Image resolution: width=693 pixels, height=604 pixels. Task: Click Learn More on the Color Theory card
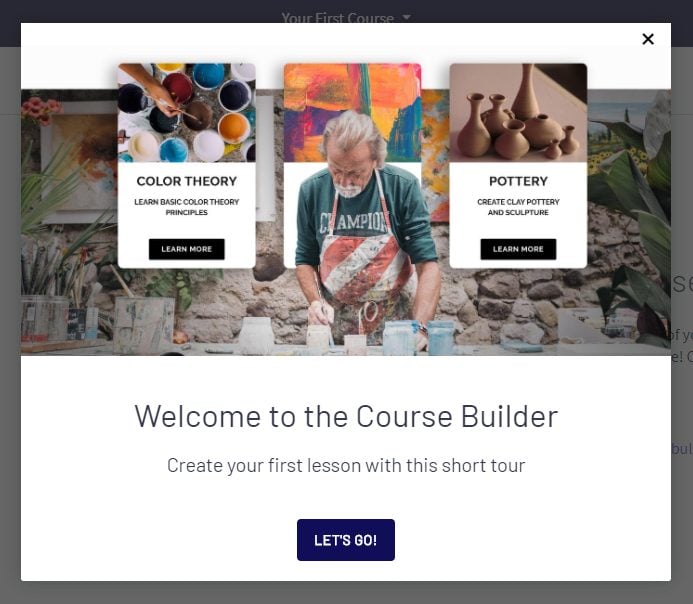[187, 249]
